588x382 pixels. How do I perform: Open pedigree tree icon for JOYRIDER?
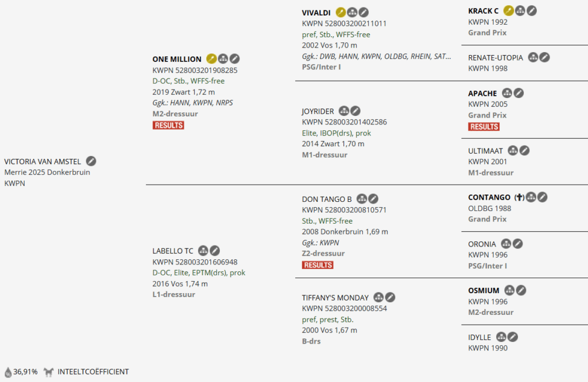tap(344, 111)
